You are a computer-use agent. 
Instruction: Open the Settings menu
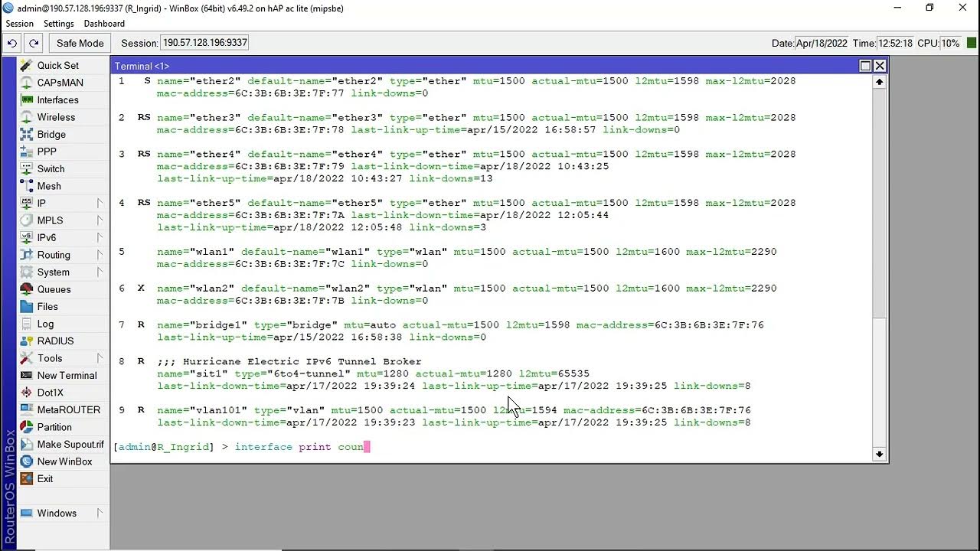point(59,24)
